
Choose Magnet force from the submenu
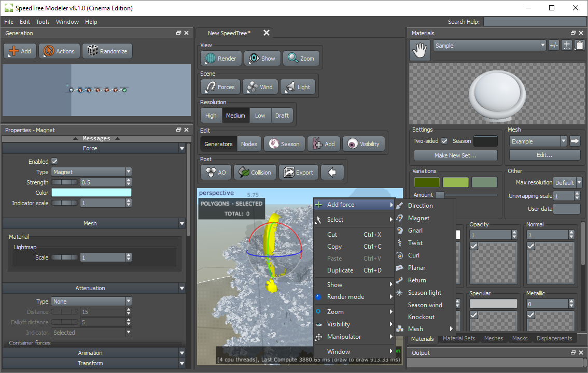(x=418, y=218)
